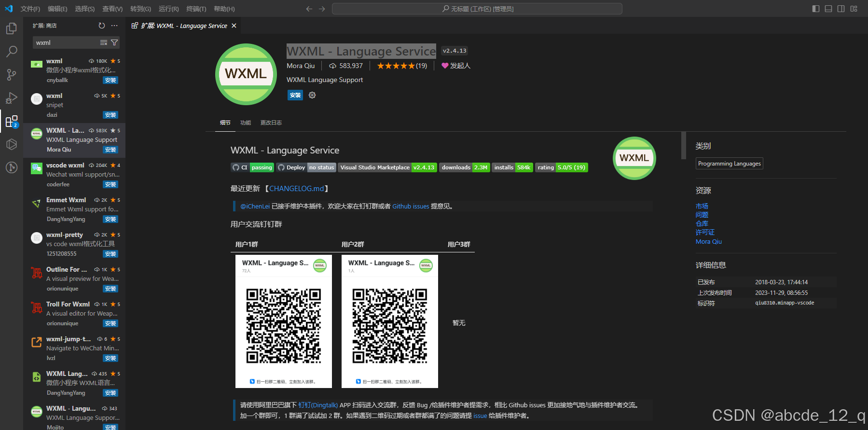
Task: Open the extension search filter icon
Action: (x=114, y=42)
